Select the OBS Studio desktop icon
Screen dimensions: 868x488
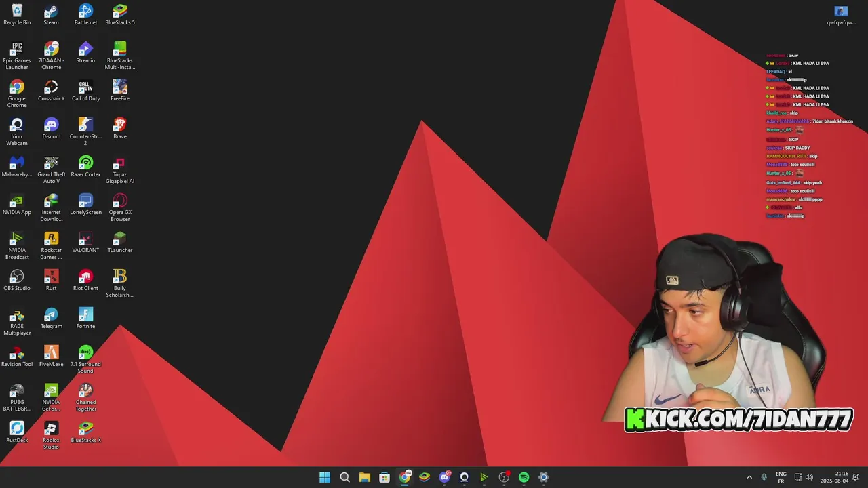tap(17, 281)
